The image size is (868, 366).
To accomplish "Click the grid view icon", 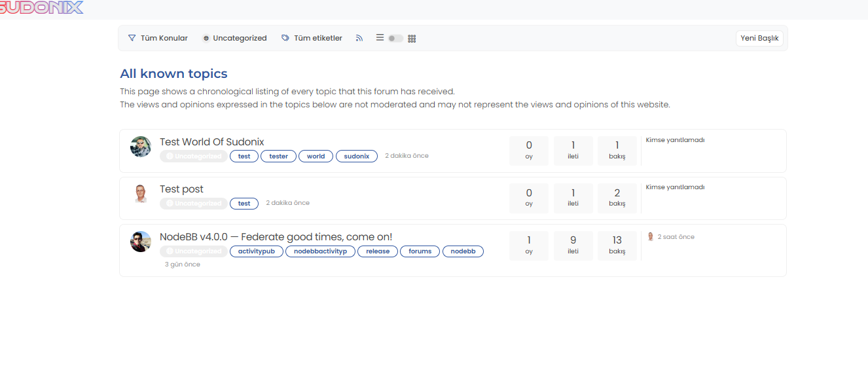I will (412, 39).
